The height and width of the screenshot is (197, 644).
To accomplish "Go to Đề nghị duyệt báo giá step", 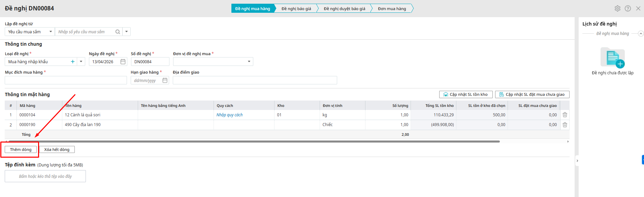I will [x=345, y=8].
